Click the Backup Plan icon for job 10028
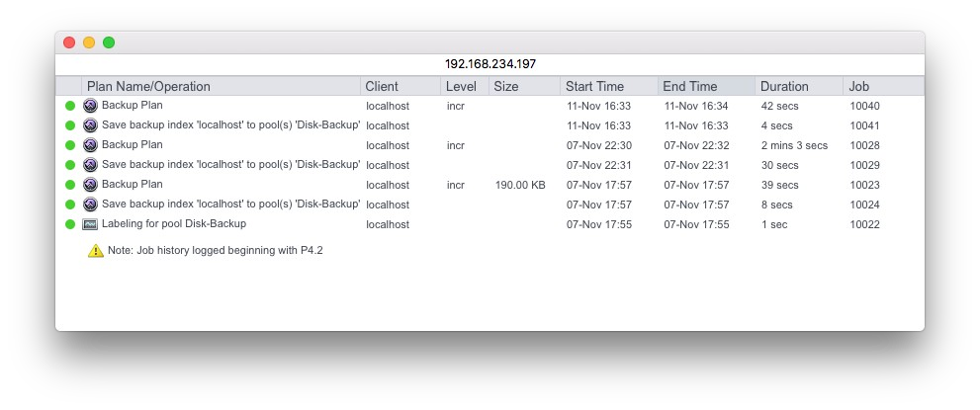Viewport: 980px width, 410px height. [x=90, y=145]
